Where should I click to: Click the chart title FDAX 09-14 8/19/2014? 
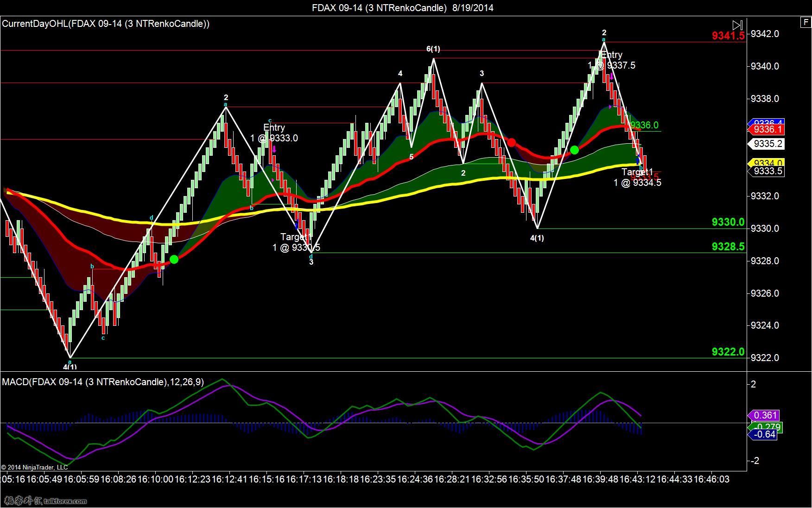click(x=403, y=7)
